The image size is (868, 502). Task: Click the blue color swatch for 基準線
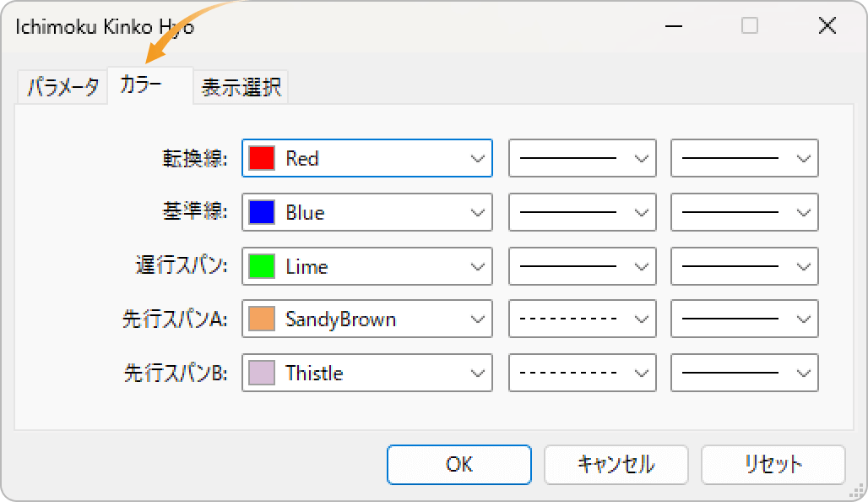pos(262,212)
